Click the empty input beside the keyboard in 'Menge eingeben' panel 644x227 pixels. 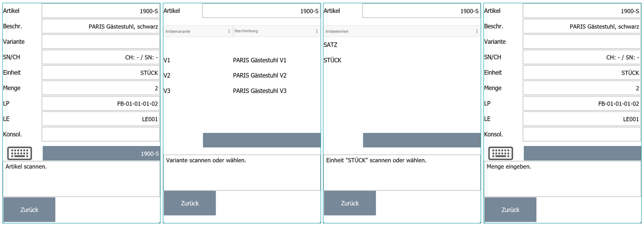coord(582,153)
